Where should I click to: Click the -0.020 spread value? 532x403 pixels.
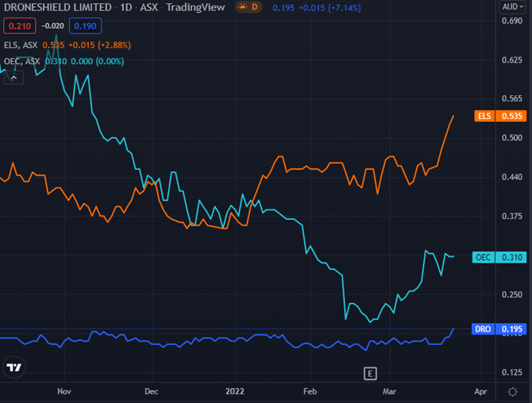[52, 26]
